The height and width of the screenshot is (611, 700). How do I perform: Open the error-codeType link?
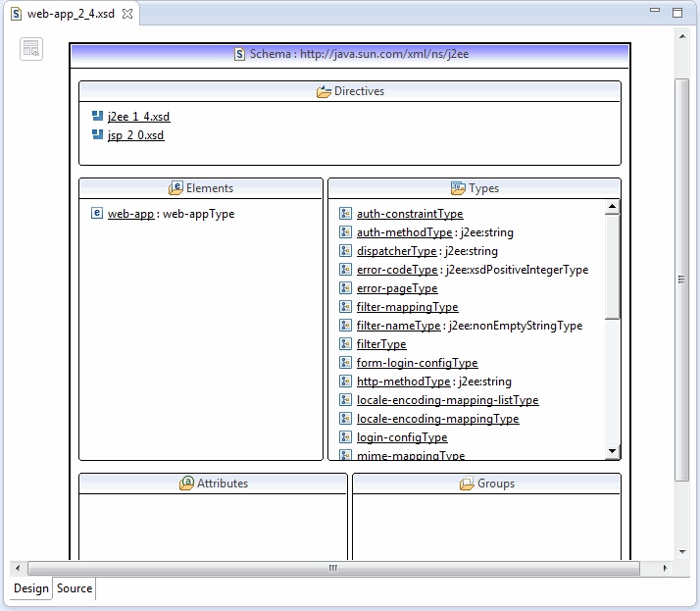pos(397,270)
